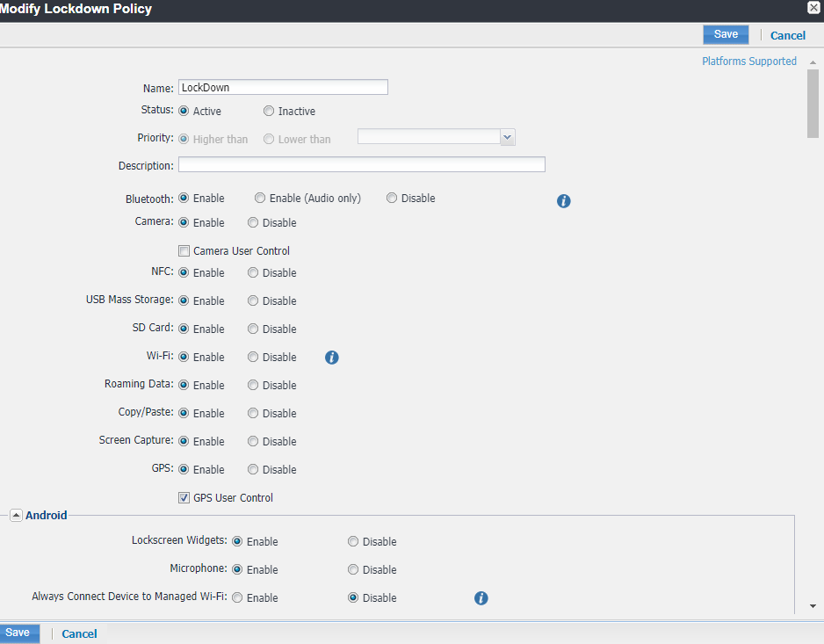Click the Managed Wi-Fi info icon
Image resolution: width=824 pixels, height=644 pixels.
[x=481, y=598]
